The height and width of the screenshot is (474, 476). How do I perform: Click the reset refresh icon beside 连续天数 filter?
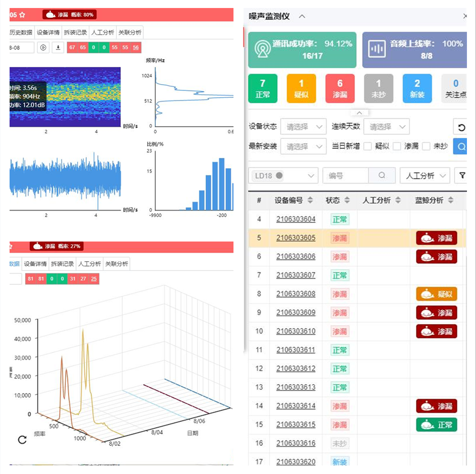461,127
